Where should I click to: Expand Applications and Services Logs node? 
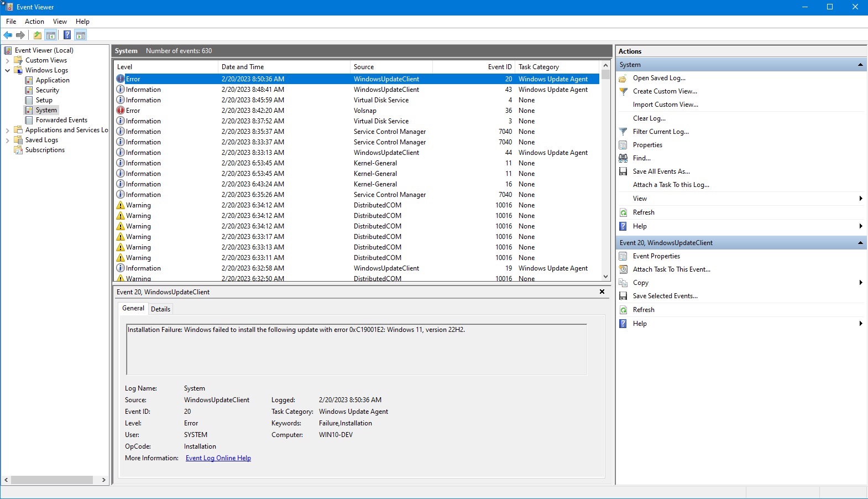[7, 131]
